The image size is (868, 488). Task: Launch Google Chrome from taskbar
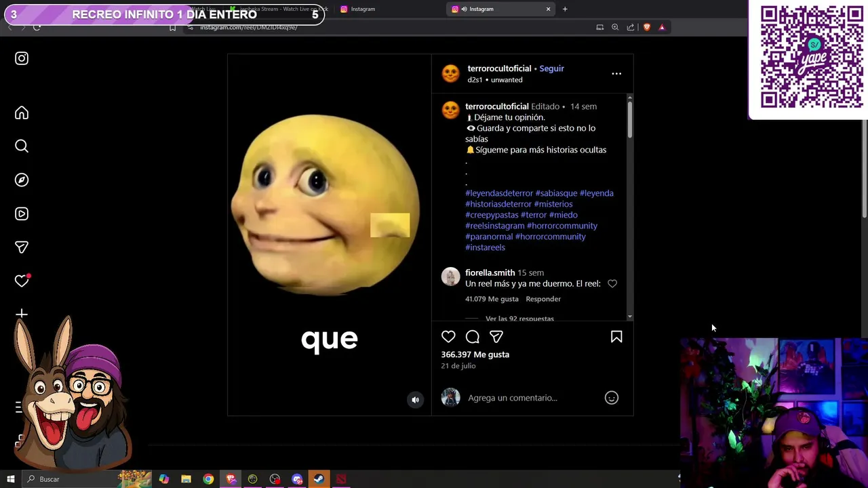click(208, 479)
